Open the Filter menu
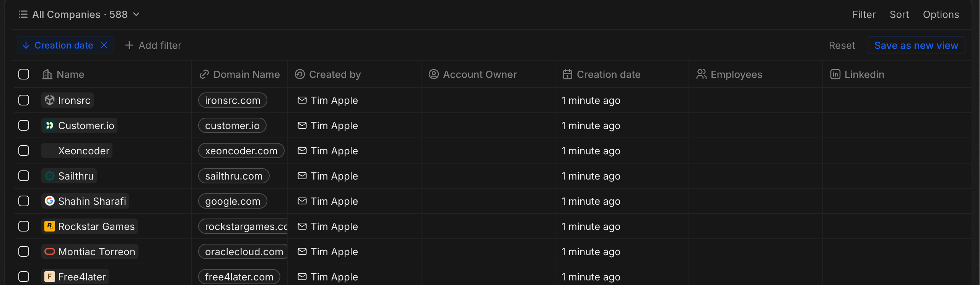This screenshot has height=285, width=980. 864,15
